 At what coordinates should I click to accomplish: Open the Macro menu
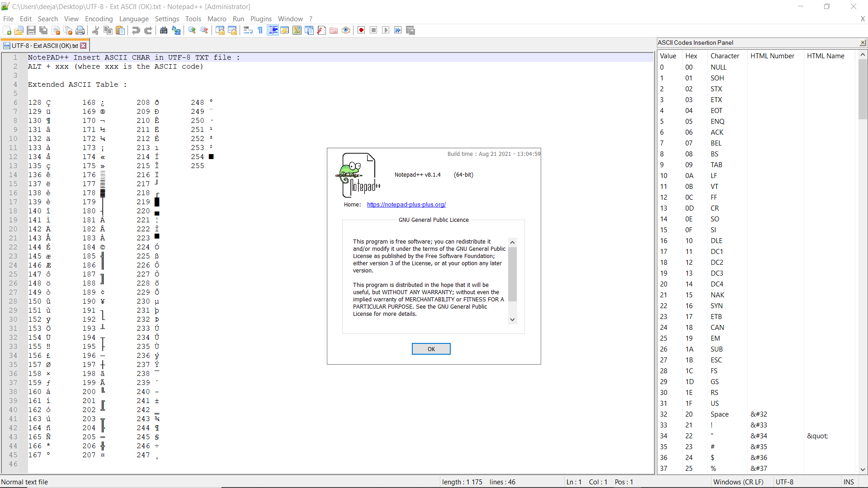tap(217, 19)
